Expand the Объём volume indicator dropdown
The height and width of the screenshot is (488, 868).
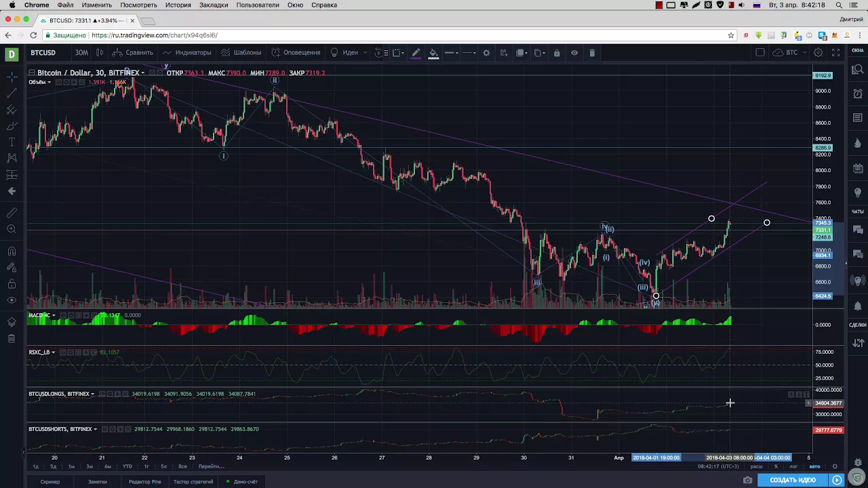click(x=49, y=82)
